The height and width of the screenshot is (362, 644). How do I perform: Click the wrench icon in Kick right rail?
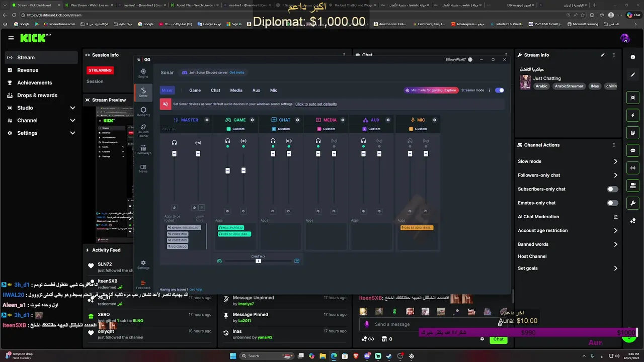[x=633, y=203]
